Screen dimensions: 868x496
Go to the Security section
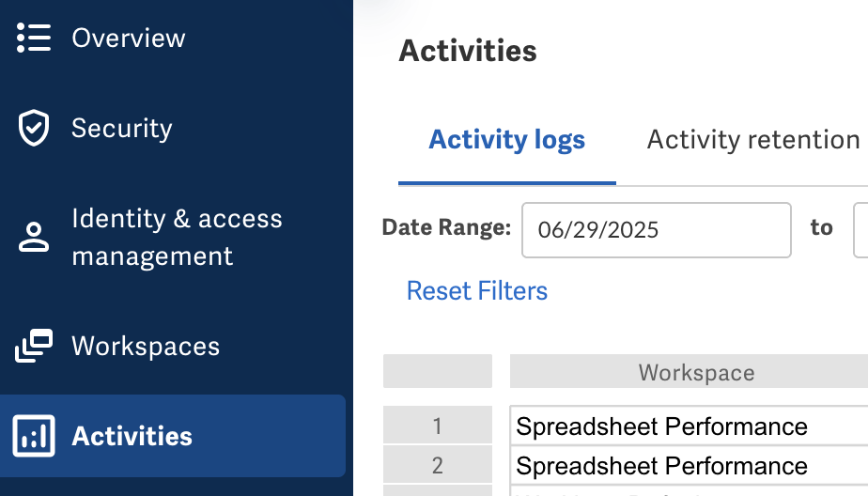click(x=122, y=128)
